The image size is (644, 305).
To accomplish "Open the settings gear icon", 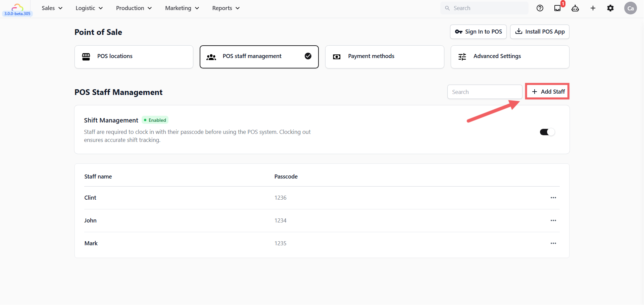I will [610, 8].
